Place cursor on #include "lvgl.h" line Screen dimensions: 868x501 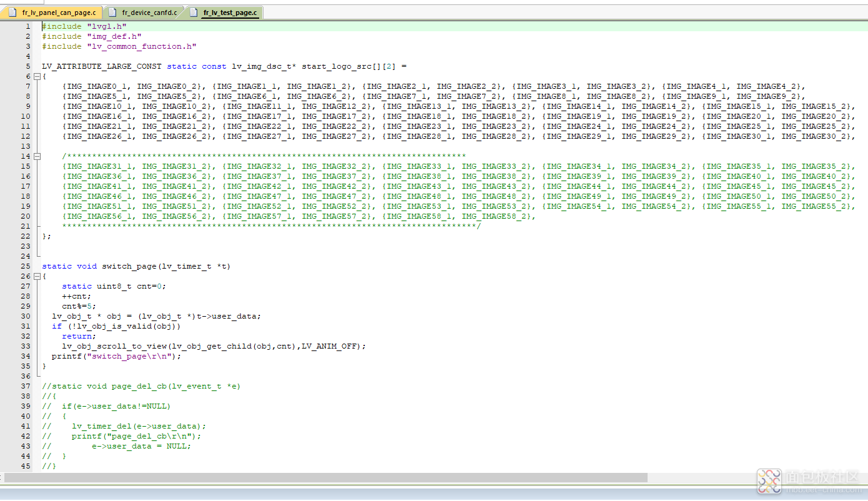pyautogui.click(x=84, y=26)
